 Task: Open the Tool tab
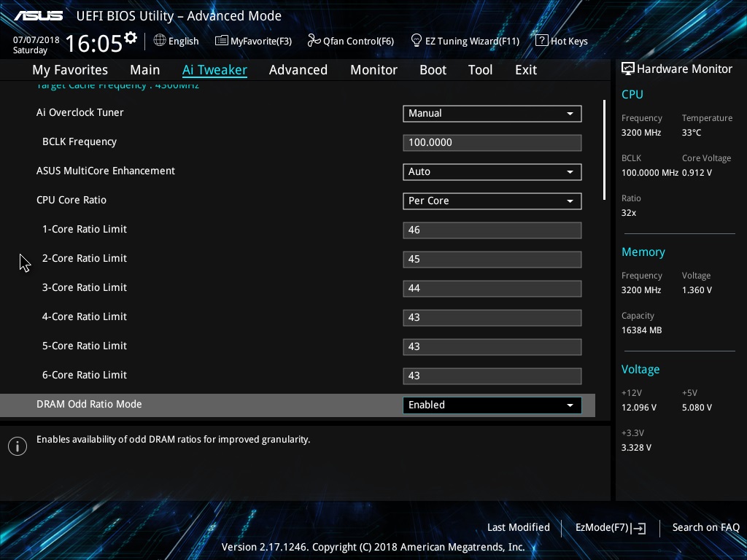[480, 70]
